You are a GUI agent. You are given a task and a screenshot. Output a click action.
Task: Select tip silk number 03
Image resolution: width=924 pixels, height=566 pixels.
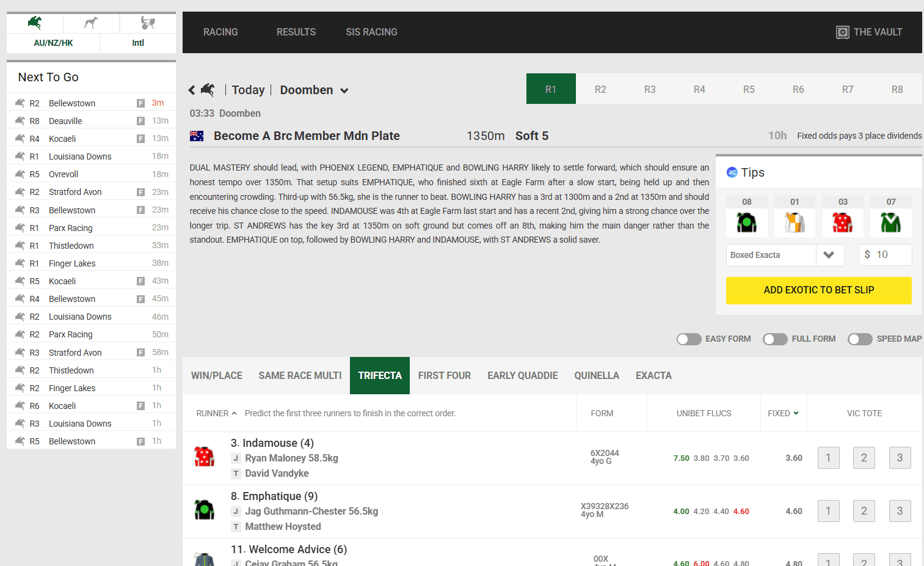843,222
